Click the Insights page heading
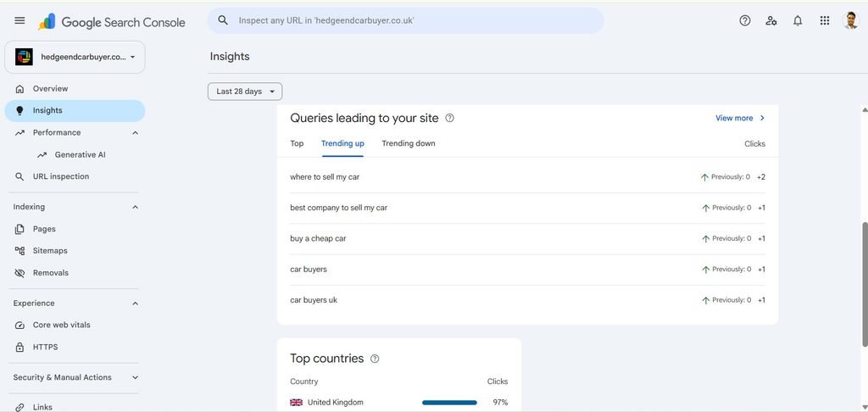The height and width of the screenshot is (412, 868). [230, 57]
